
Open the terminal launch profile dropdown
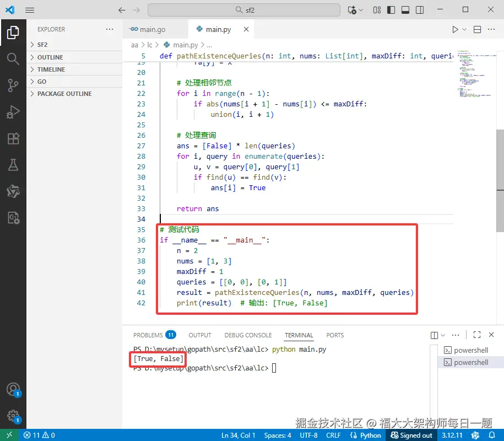coord(443,335)
